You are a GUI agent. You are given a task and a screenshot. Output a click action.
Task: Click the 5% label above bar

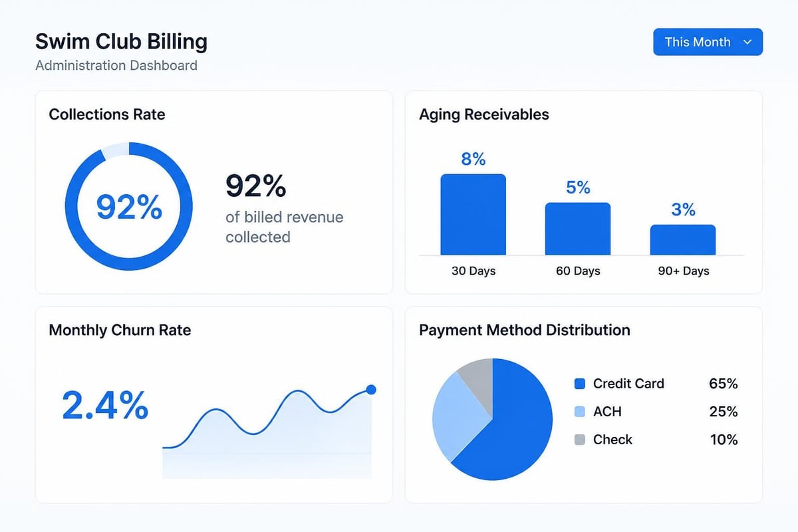578,188
